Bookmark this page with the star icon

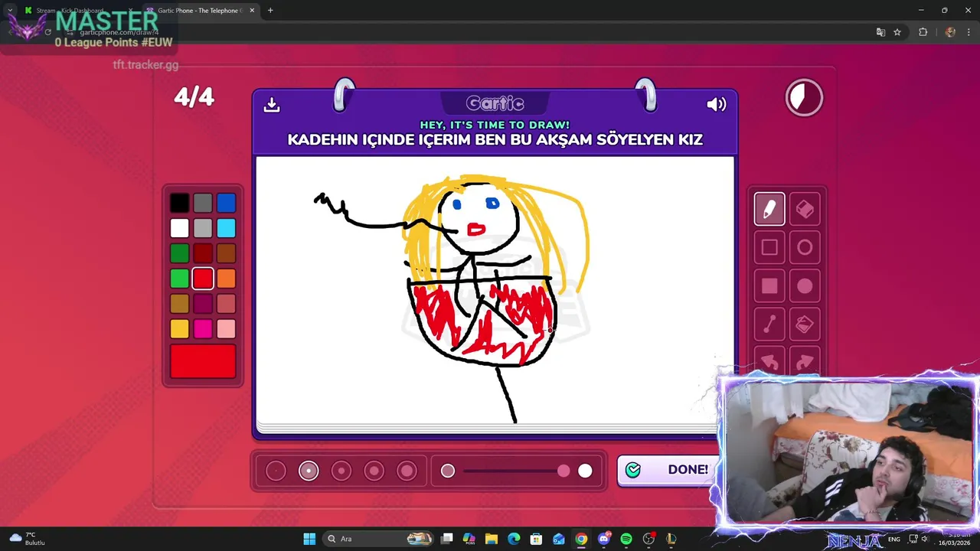[x=897, y=32]
